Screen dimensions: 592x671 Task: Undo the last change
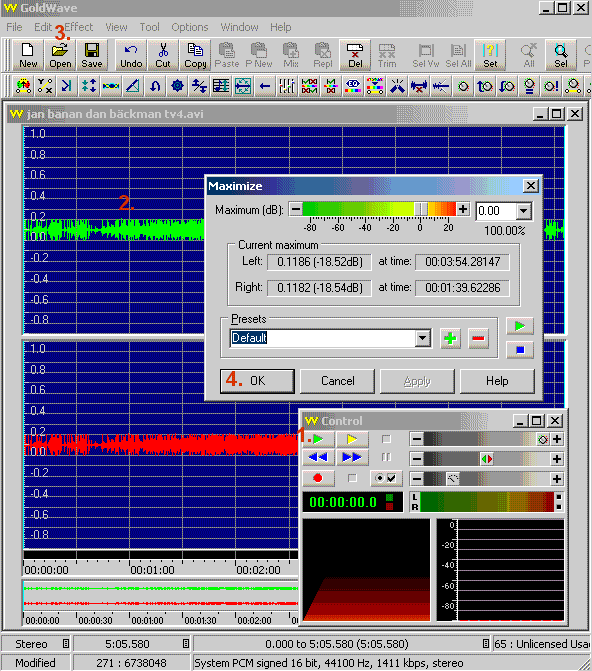click(x=131, y=56)
